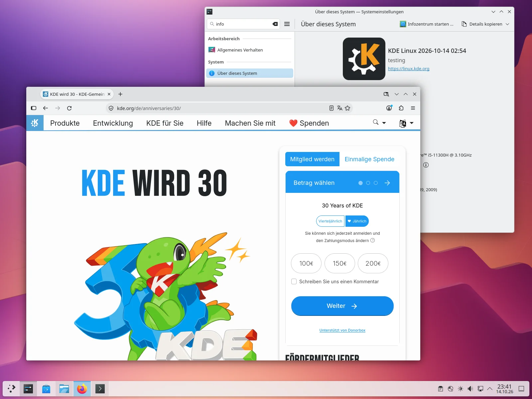The image size is (532, 399).
Task: Select the 100€ amount
Action: 306,263
